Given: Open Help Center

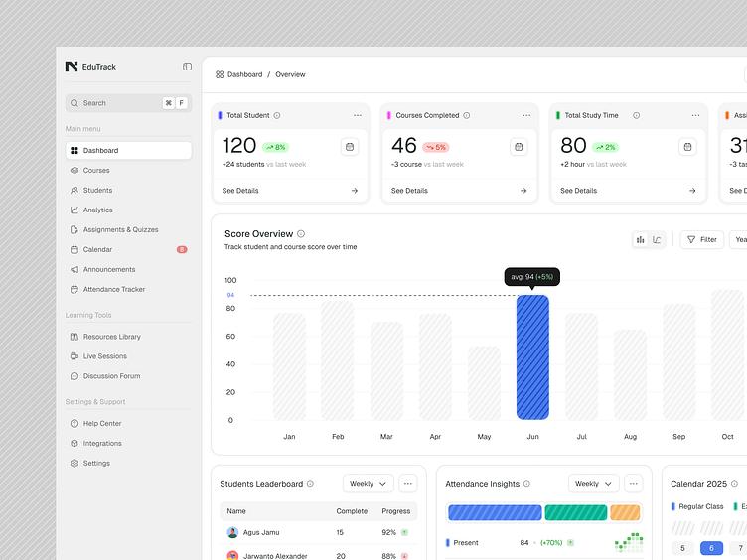Looking at the screenshot, I should click(128, 423).
